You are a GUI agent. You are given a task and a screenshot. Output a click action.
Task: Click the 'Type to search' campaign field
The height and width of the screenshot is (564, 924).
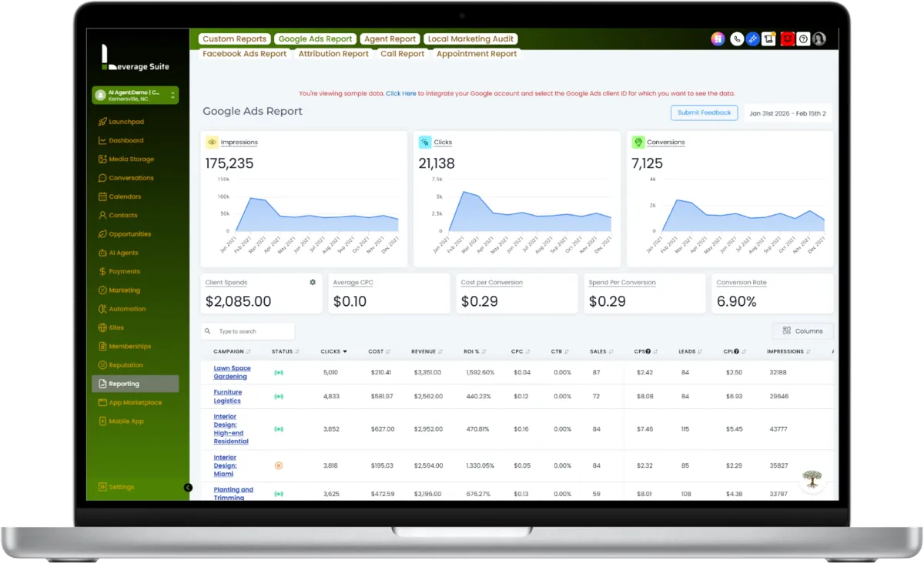point(248,331)
